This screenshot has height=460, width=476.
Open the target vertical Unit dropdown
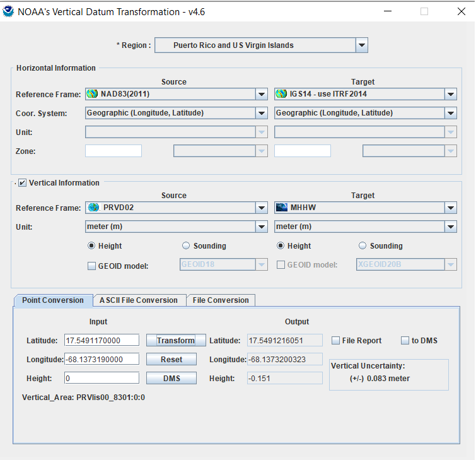point(451,227)
